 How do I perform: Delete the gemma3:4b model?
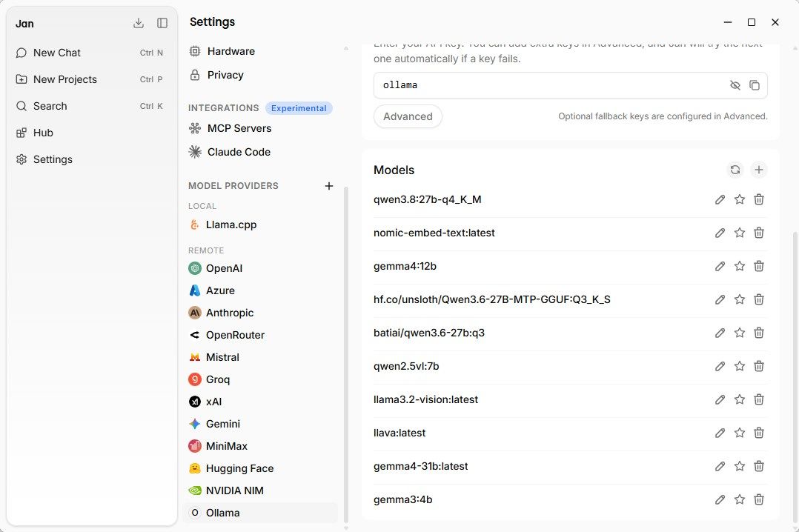tap(759, 500)
